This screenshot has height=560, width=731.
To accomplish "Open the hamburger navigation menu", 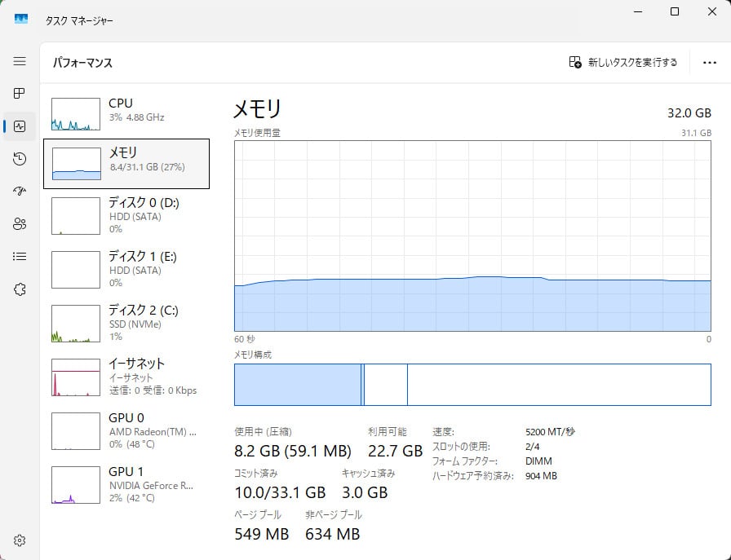I will tap(20, 61).
